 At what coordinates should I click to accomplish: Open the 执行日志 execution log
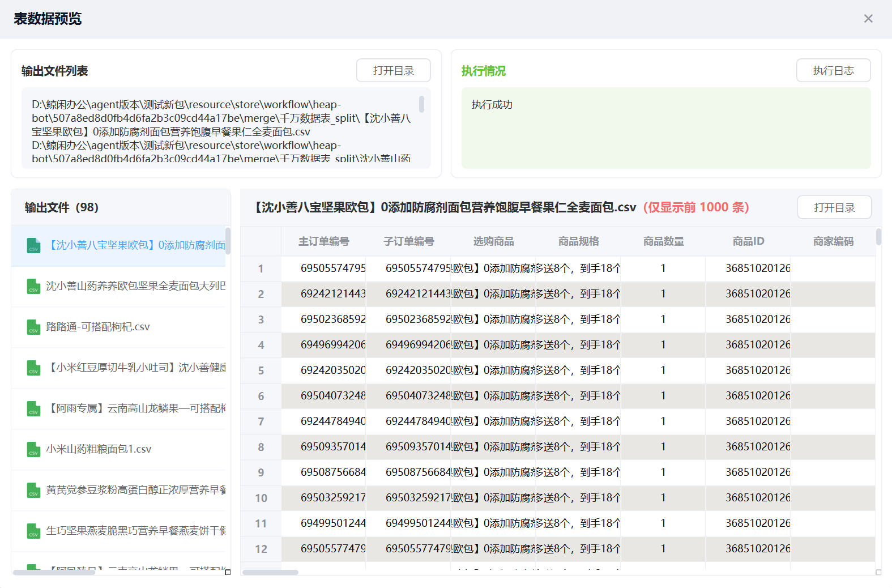[833, 71]
